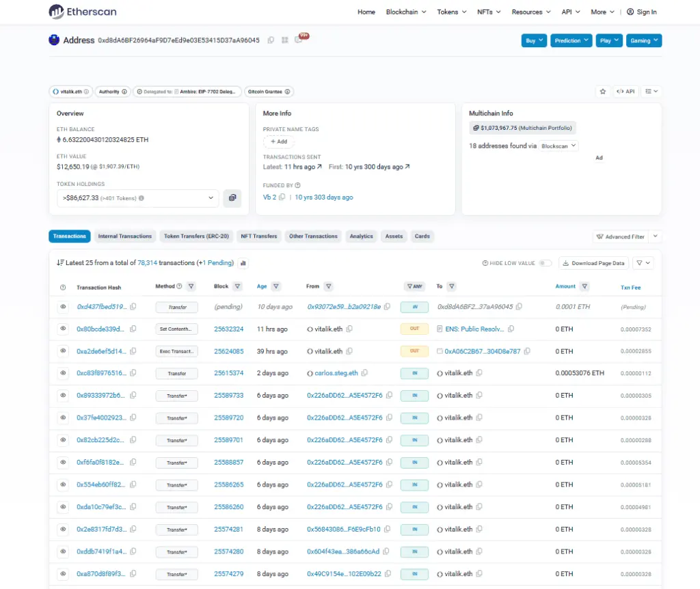Preview transaction 0xd437fbed519 with eye icon
The image size is (700, 589).
tap(63, 307)
